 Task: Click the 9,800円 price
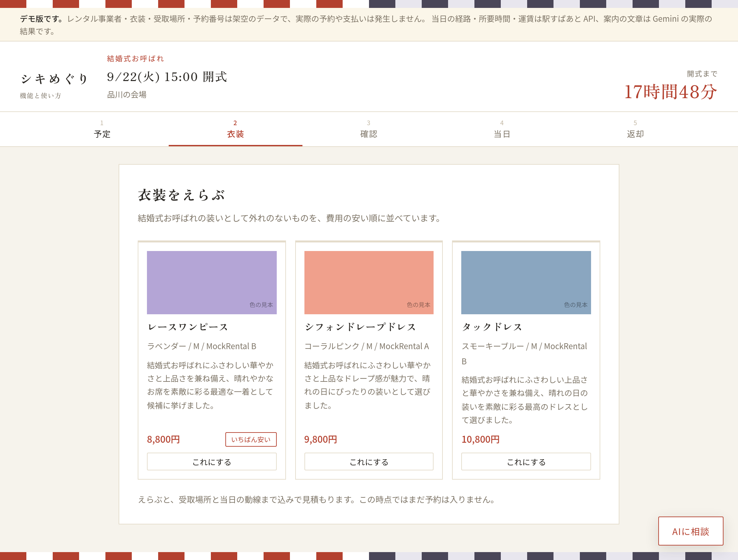click(x=321, y=439)
